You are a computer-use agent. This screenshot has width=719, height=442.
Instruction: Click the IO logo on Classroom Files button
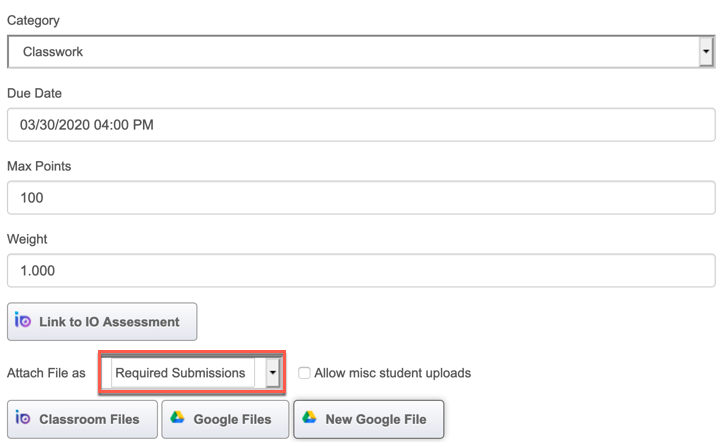coord(22,418)
